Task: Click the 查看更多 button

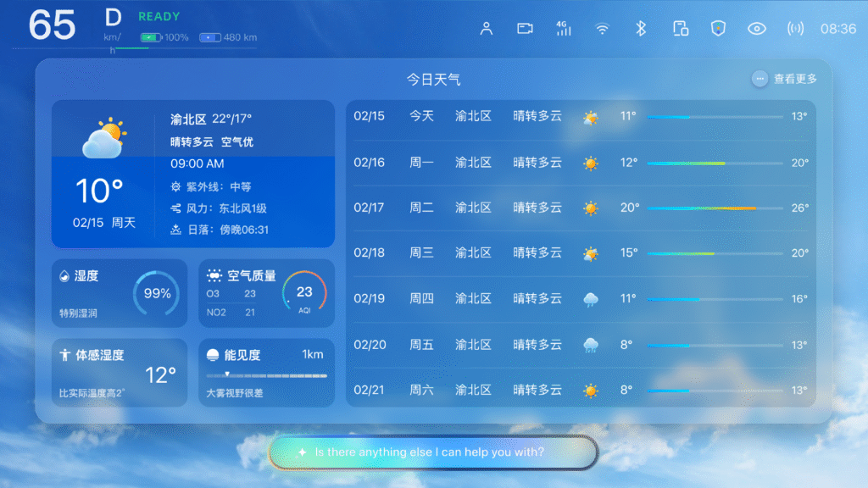Action: (795, 79)
